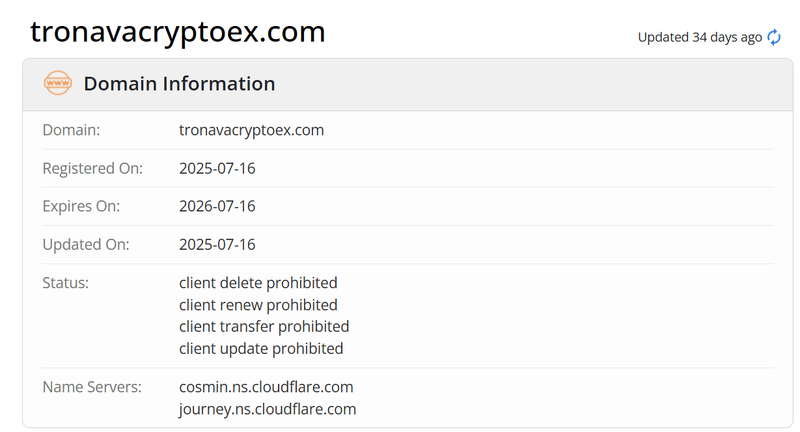Click the Status label

65,283
